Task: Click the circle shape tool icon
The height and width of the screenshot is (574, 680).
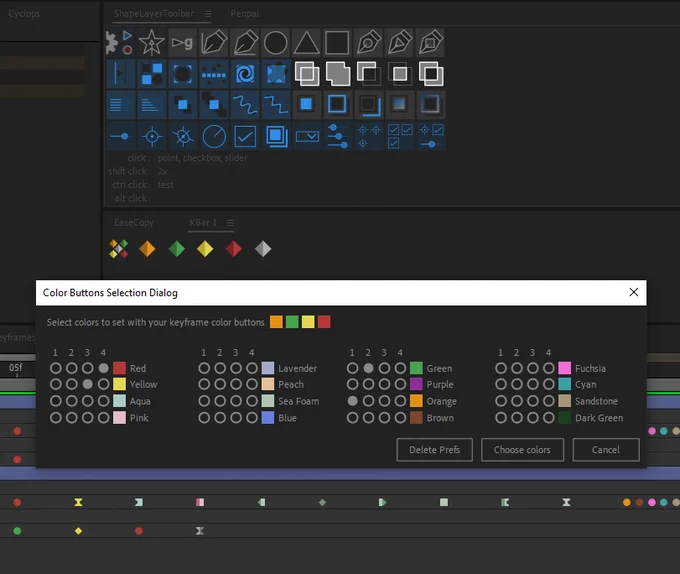Action: click(x=275, y=42)
